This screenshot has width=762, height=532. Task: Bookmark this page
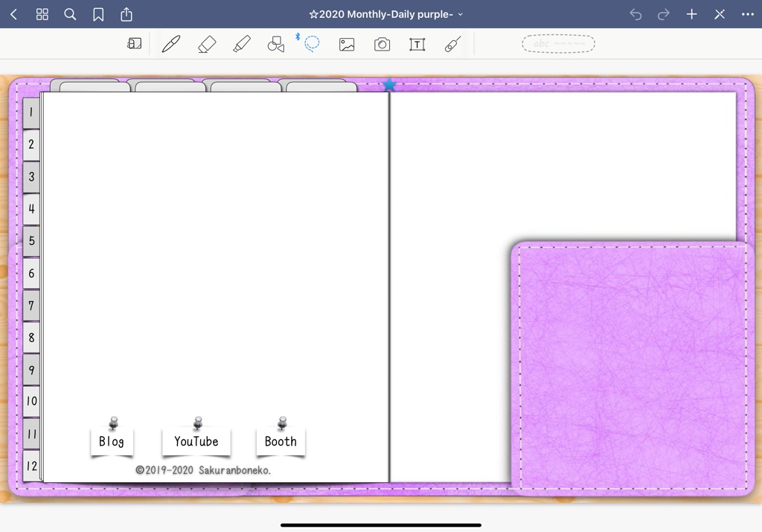(x=98, y=15)
